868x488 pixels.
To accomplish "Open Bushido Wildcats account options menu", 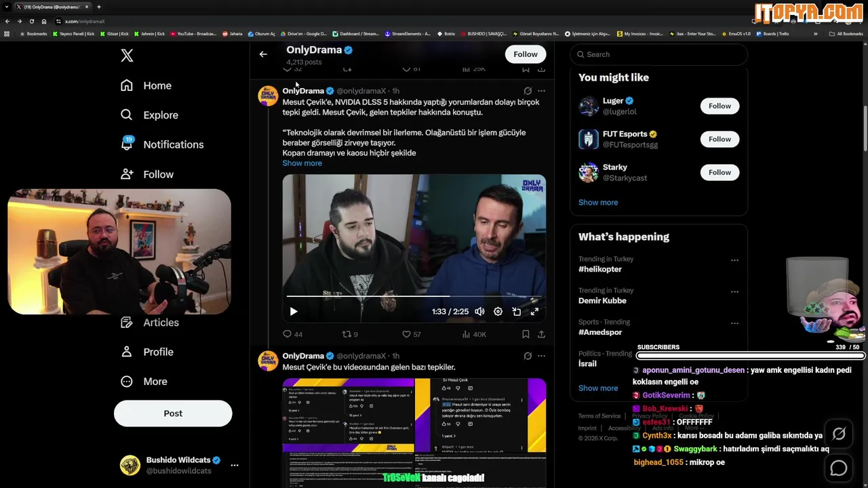I will point(235,466).
